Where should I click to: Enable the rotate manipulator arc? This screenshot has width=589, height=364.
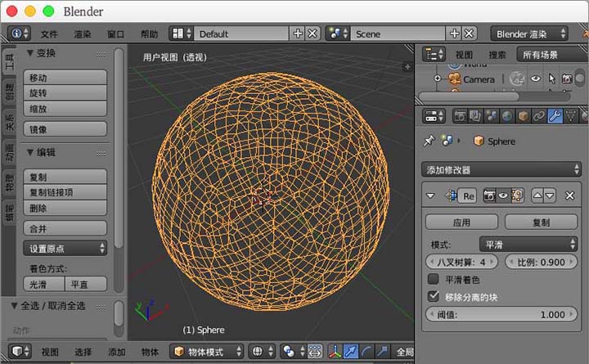[x=366, y=352]
